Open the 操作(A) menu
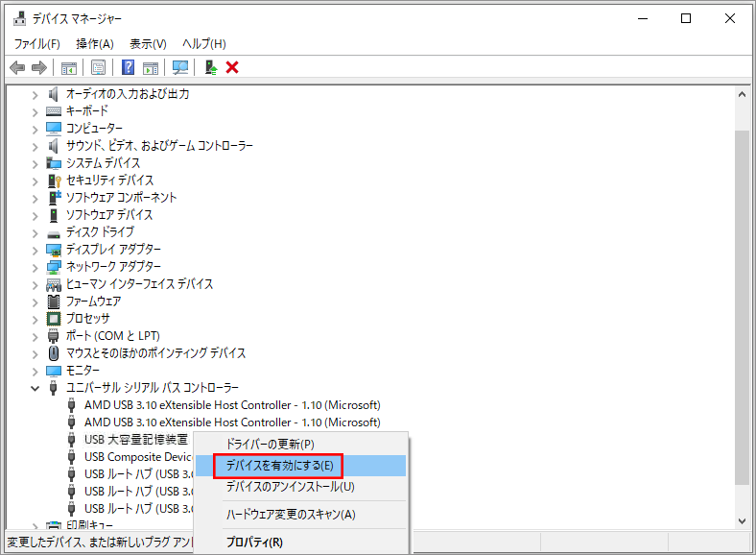Image resolution: width=756 pixels, height=555 pixels. pos(95,44)
